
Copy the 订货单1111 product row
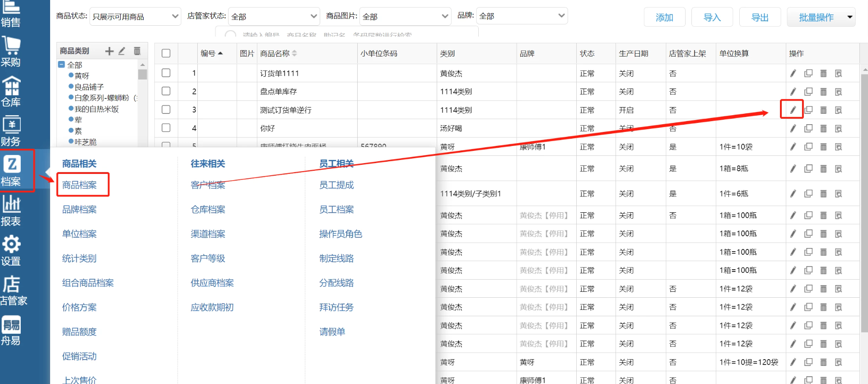808,73
